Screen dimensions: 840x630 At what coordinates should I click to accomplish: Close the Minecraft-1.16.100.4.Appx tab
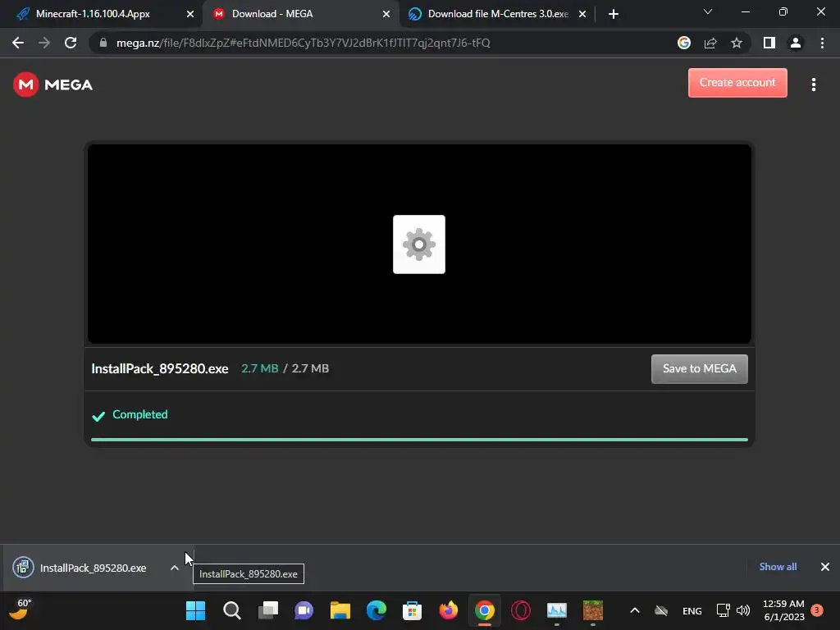189,14
